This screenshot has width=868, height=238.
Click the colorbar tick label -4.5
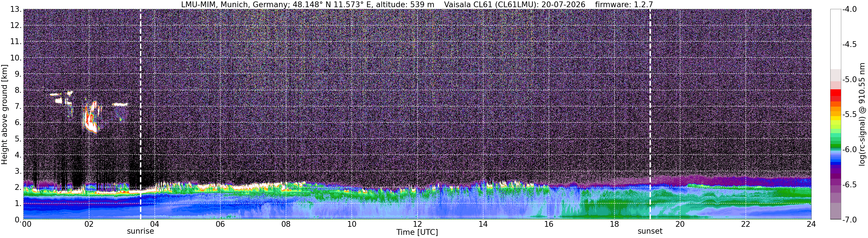(x=850, y=44)
